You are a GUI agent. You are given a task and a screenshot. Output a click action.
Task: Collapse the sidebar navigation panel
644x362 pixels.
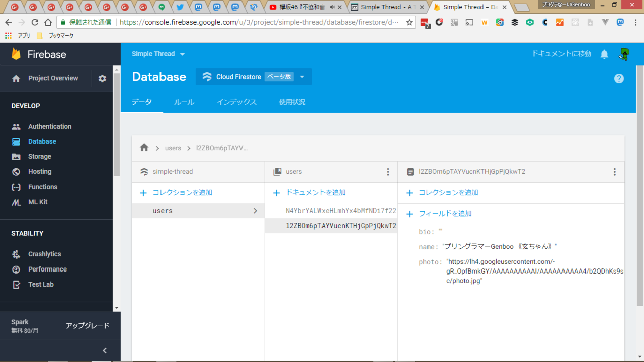tap(105, 351)
